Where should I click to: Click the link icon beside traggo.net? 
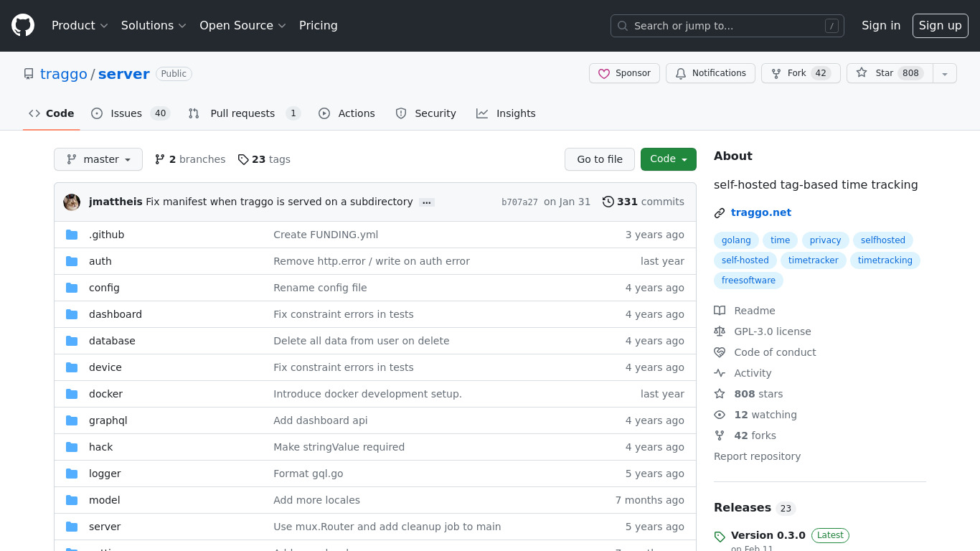tap(720, 213)
